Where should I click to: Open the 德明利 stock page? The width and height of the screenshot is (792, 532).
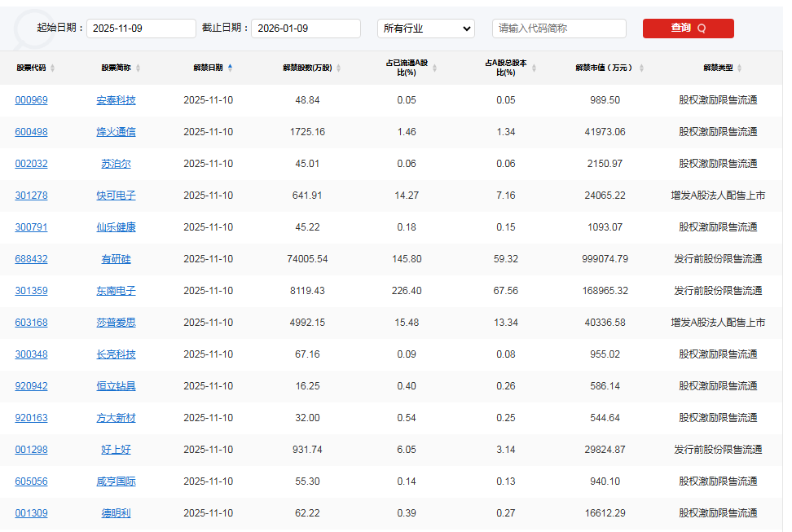tap(117, 513)
